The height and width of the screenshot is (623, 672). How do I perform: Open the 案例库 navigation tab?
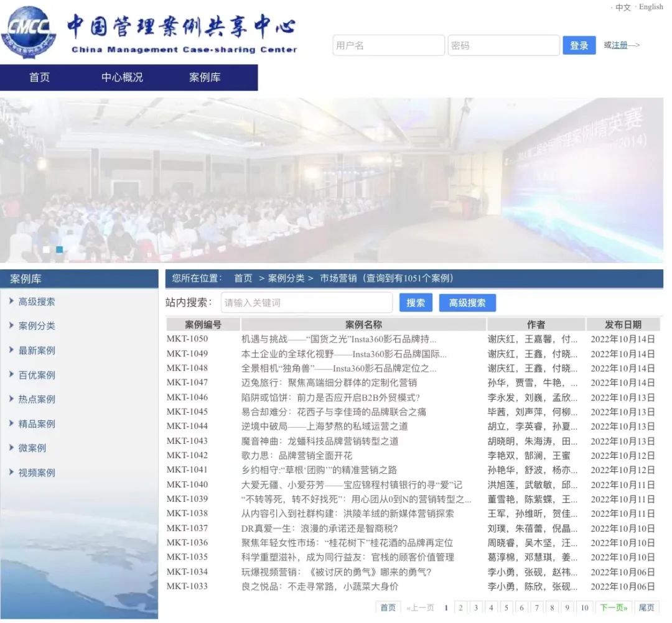[x=205, y=78]
